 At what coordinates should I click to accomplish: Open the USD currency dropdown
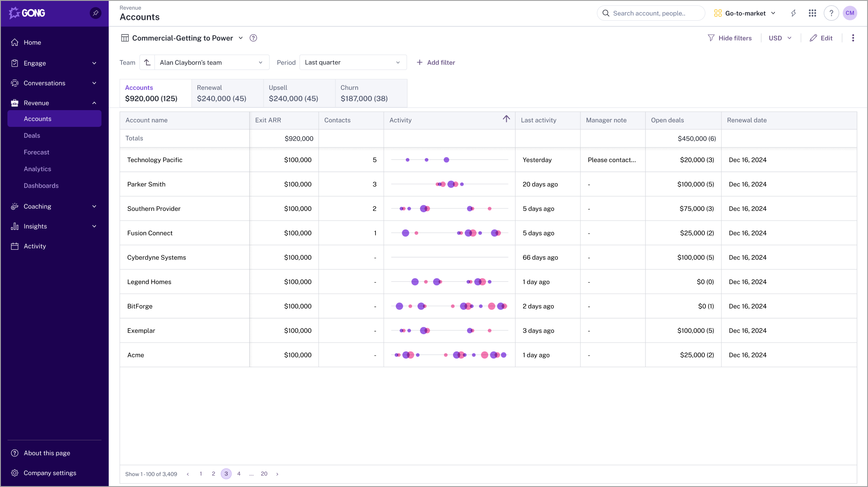780,38
